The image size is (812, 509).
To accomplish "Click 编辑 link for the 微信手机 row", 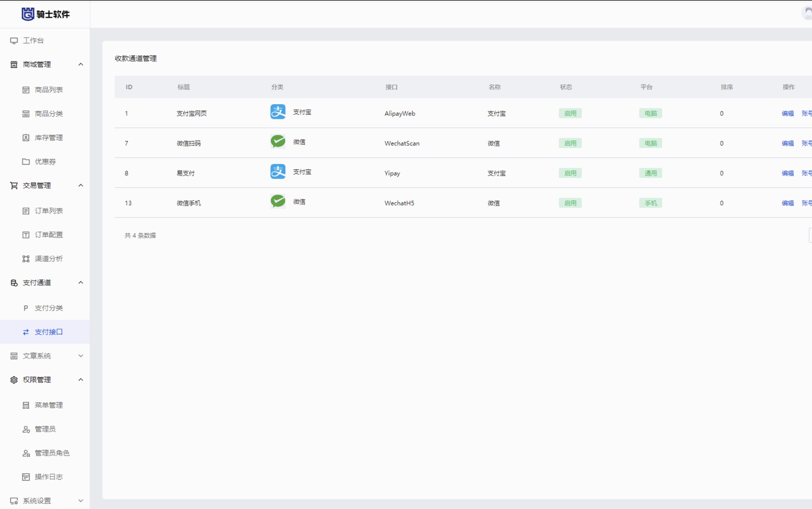I will pyautogui.click(x=787, y=203).
